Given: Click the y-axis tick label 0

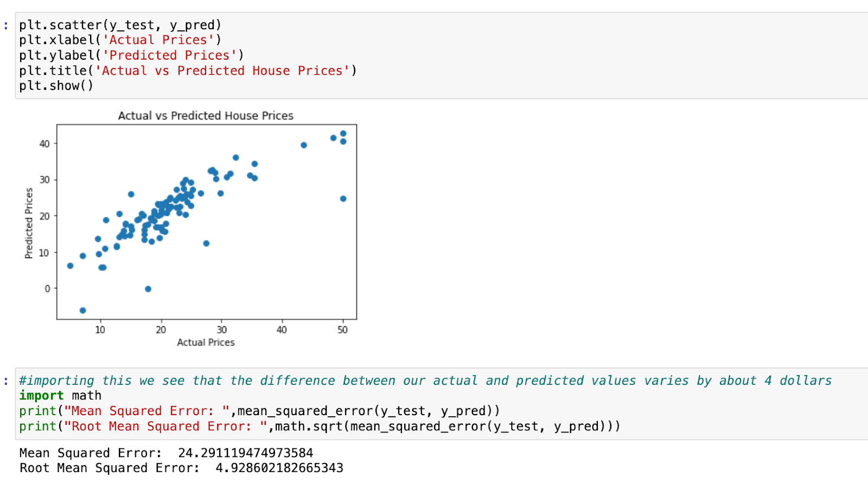Looking at the screenshot, I should coord(47,289).
